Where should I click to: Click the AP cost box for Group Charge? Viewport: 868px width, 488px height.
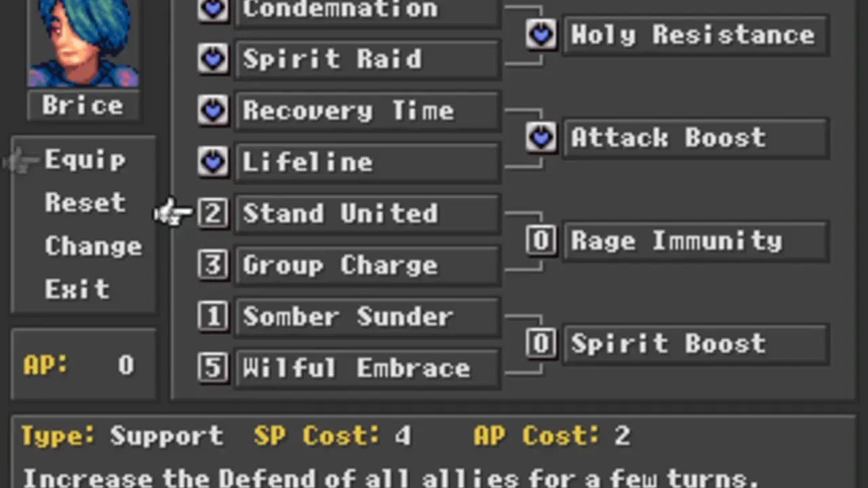click(214, 265)
